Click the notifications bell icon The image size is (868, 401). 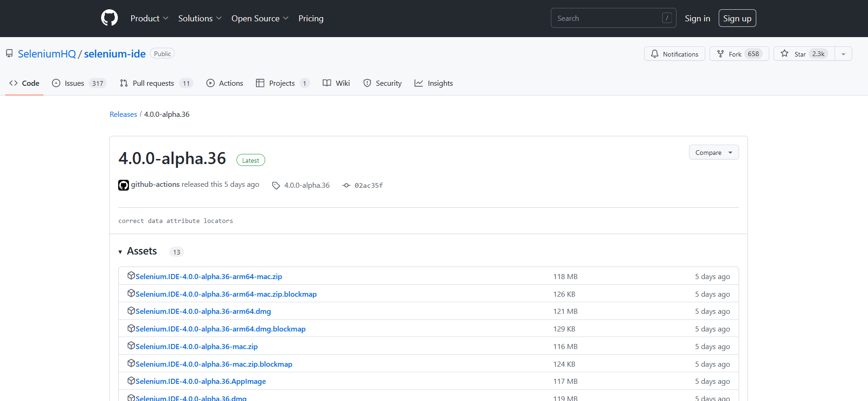coord(654,54)
